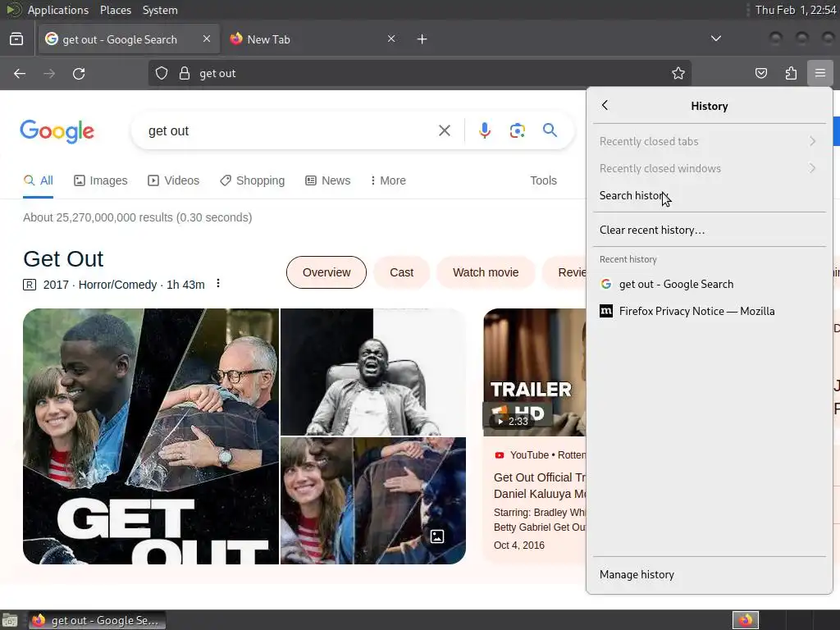Open the Applications menu in the top panel

coord(58,10)
